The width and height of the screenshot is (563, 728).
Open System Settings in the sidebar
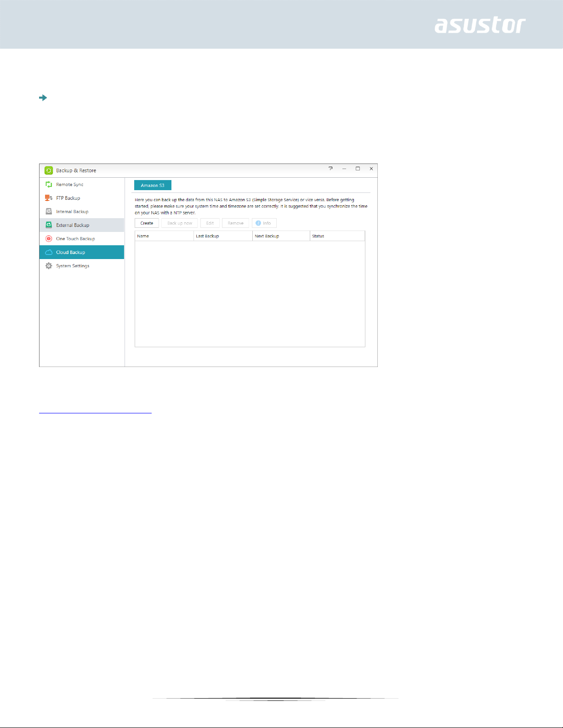tap(82, 266)
